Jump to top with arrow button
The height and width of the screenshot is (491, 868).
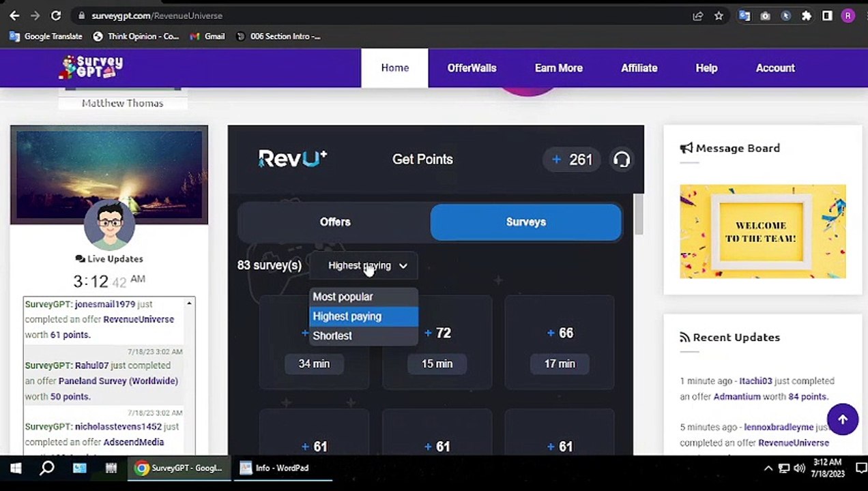coord(842,419)
